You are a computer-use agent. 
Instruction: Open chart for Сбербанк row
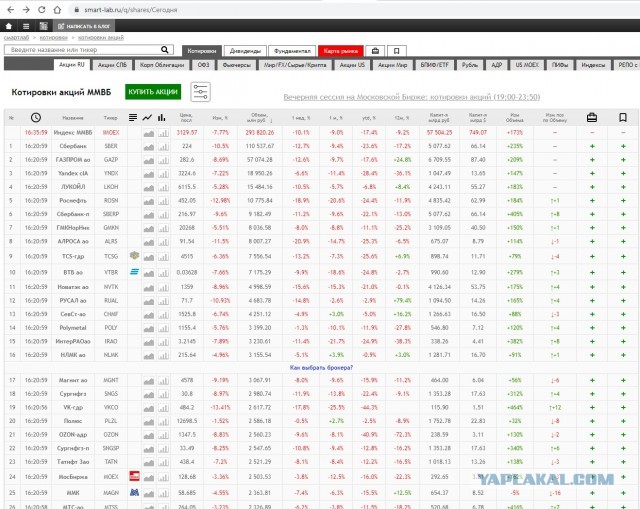pyautogui.click(x=149, y=147)
